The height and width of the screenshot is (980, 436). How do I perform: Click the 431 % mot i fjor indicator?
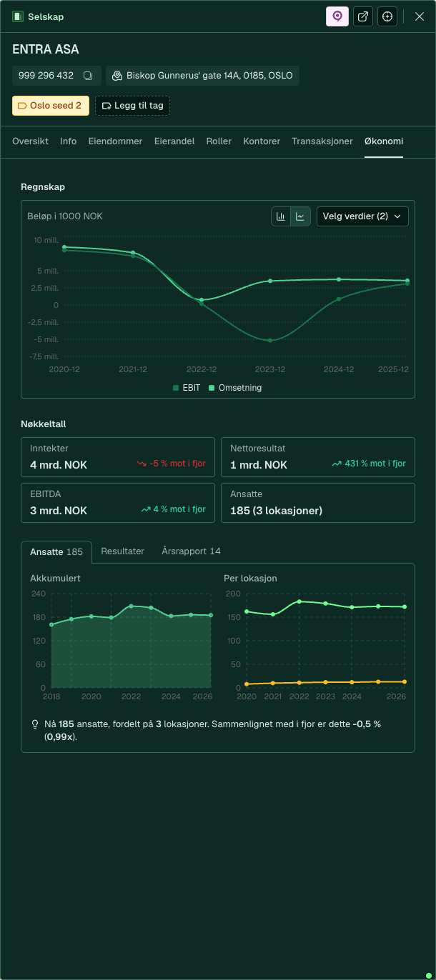pos(369,464)
